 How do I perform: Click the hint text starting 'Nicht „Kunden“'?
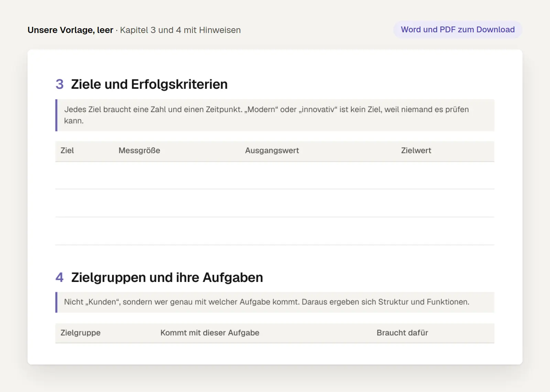pos(266,302)
